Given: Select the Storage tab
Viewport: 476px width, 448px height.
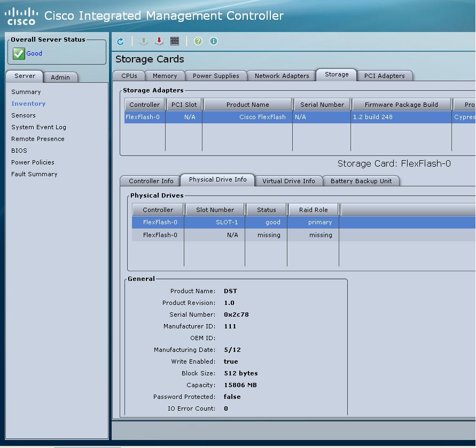Looking at the screenshot, I should click(x=337, y=75).
